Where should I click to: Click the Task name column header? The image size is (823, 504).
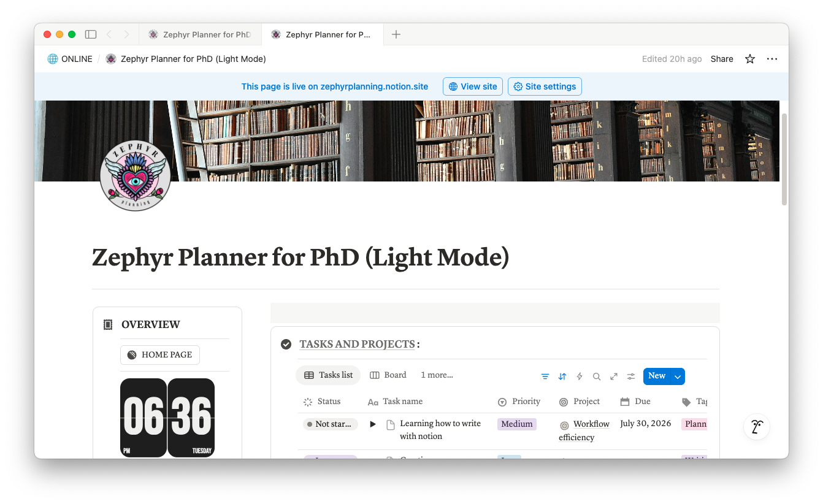(x=396, y=402)
